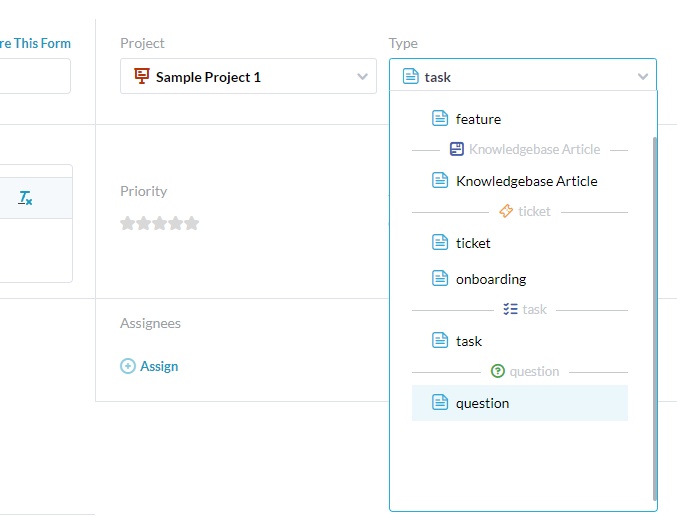The height and width of the screenshot is (522, 677).
Task: Click the document icon beside ticket option
Action: point(440,243)
